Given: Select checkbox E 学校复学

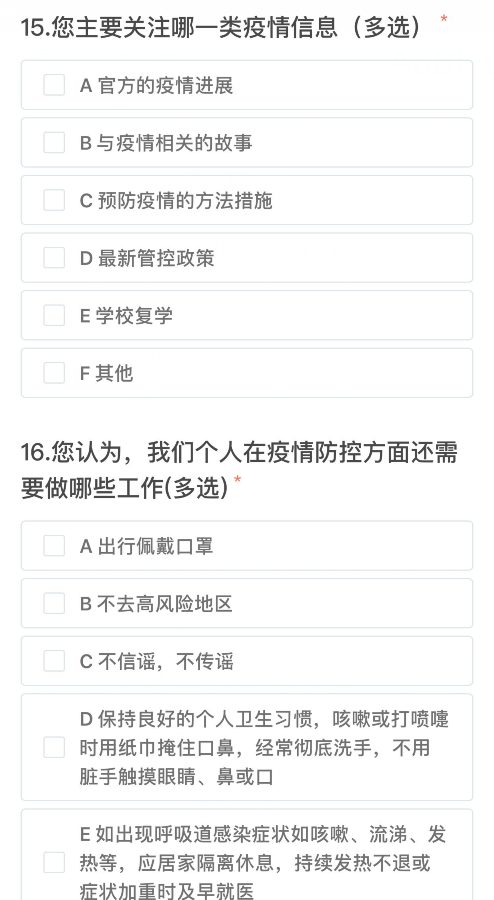Looking at the screenshot, I should tap(54, 315).
